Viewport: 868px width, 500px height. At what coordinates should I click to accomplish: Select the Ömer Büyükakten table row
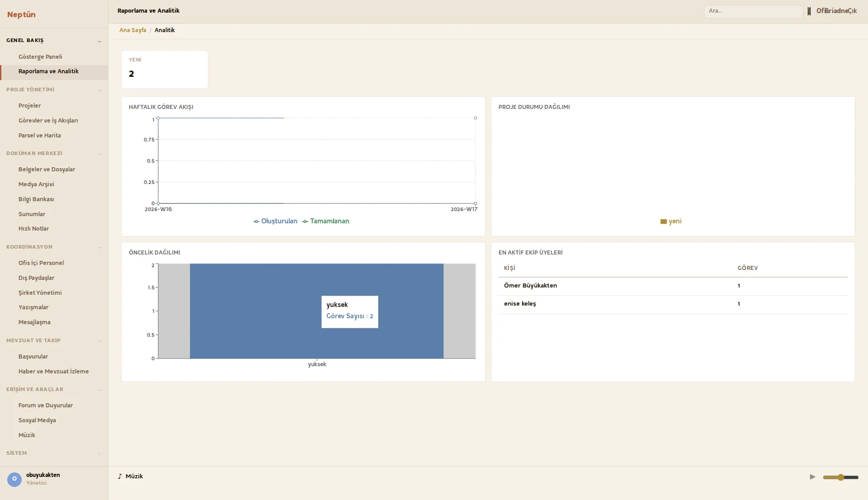pyautogui.click(x=673, y=286)
